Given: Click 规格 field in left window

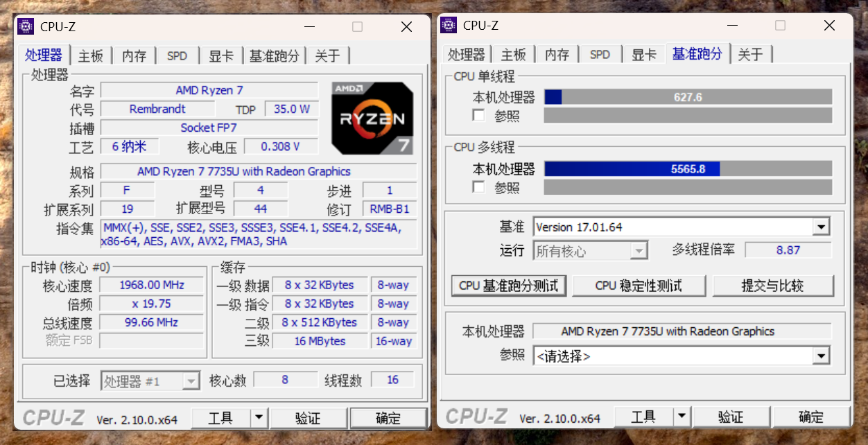Looking at the screenshot, I should (x=259, y=171).
